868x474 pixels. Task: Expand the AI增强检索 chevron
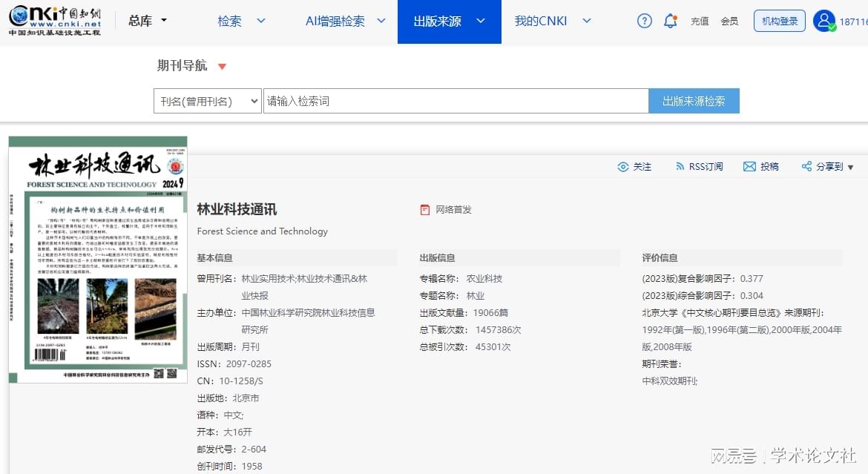tap(381, 21)
